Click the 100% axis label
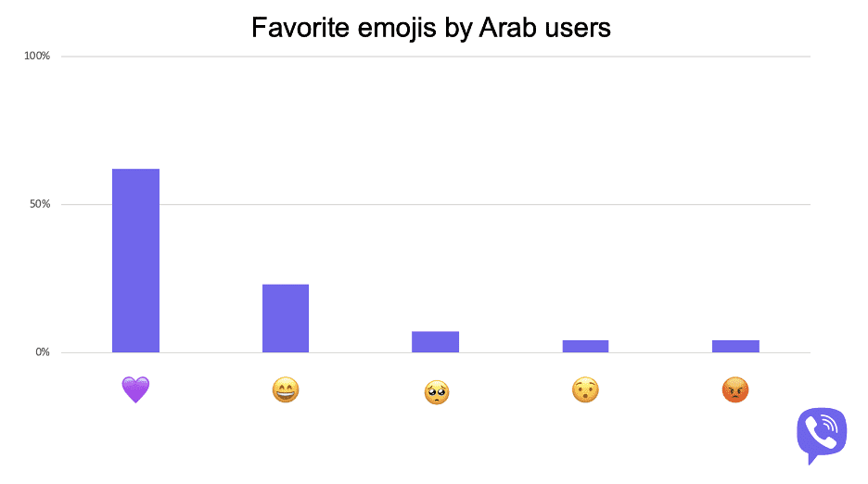The image size is (868, 484). click(37, 56)
